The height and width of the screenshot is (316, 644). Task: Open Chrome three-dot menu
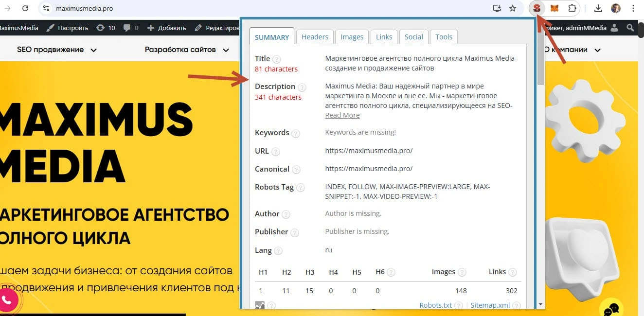633,8
